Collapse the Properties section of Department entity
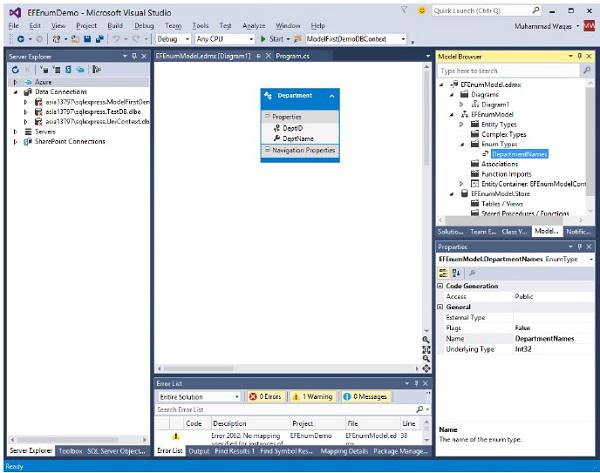 [x=267, y=116]
